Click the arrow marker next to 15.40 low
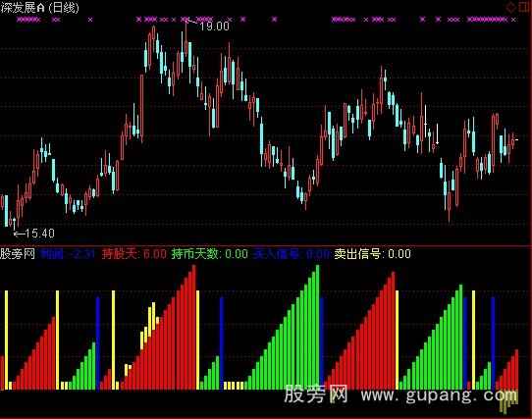 19,234
